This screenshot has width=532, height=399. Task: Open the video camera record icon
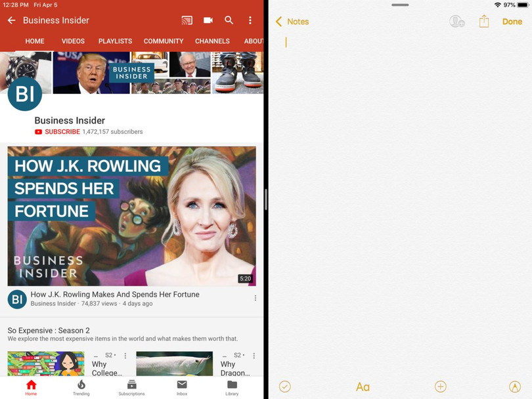coord(208,20)
